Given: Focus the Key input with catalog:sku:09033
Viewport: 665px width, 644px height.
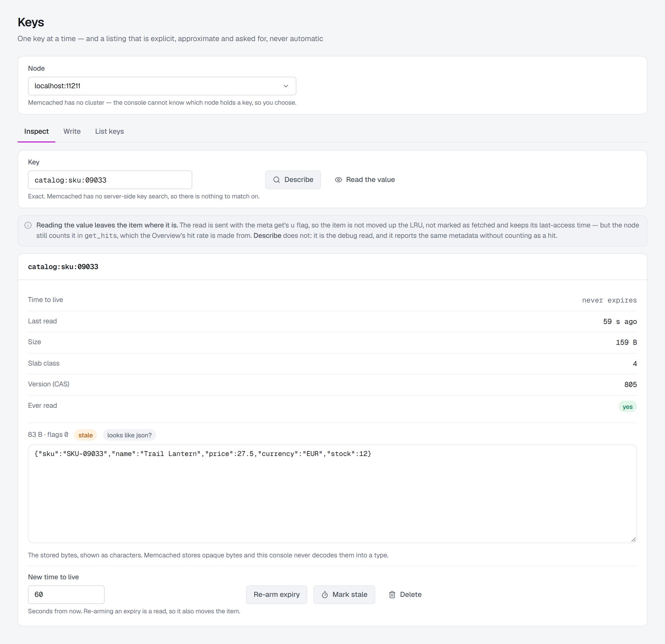Looking at the screenshot, I should (x=110, y=180).
